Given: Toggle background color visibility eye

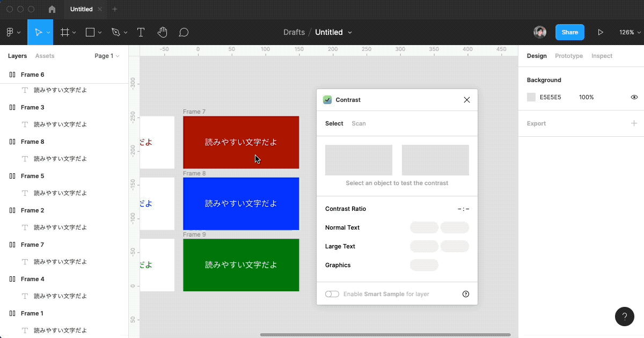Looking at the screenshot, I should [634, 97].
